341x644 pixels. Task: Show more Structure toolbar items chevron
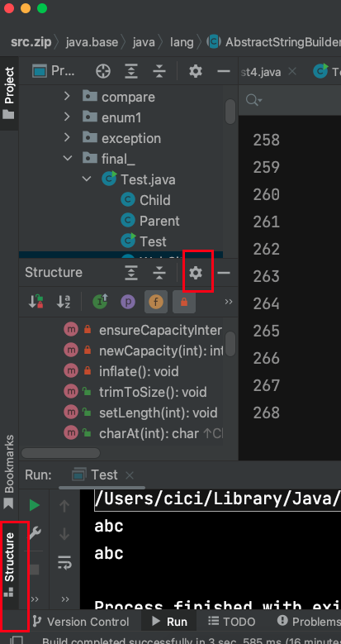[229, 302]
